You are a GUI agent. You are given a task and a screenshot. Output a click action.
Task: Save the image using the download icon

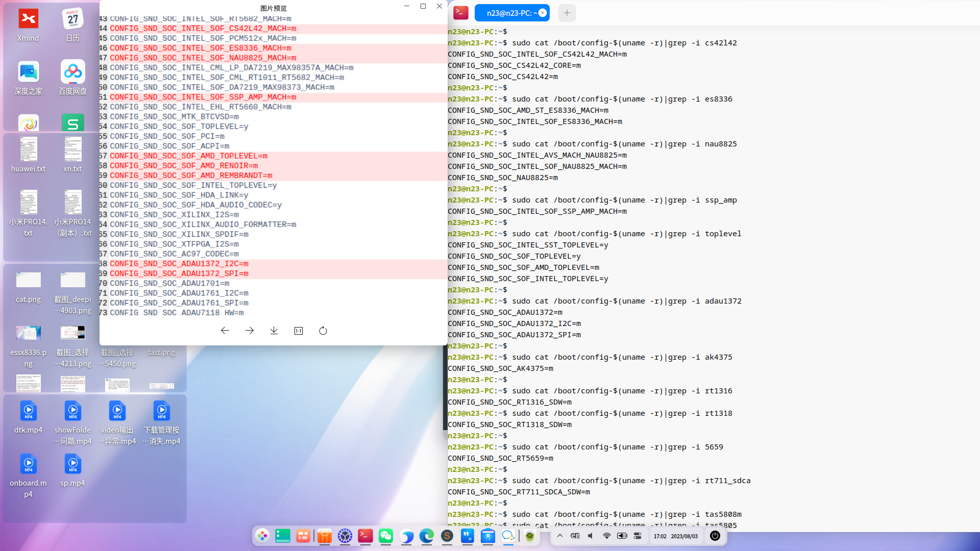point(274,331)
